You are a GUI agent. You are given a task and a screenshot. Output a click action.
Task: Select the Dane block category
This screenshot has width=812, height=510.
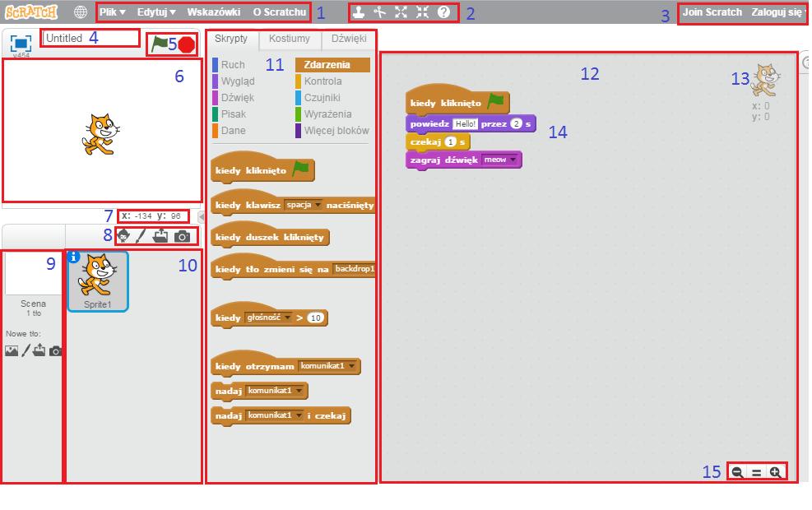[229, 131]
